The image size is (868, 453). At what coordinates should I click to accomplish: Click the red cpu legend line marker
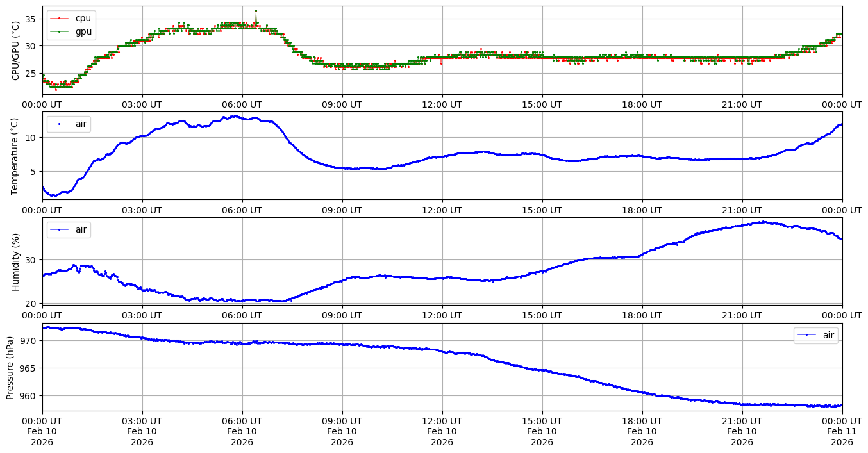[59, 19]
